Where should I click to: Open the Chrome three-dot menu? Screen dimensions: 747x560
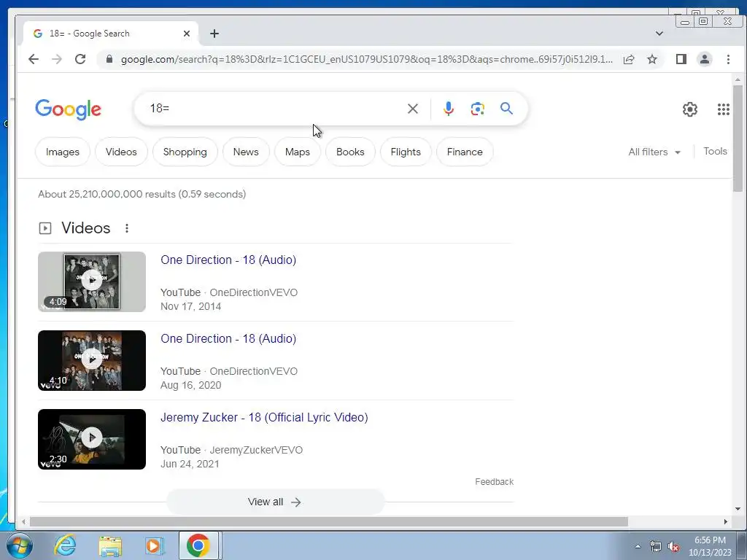click(x=729, y=59)
